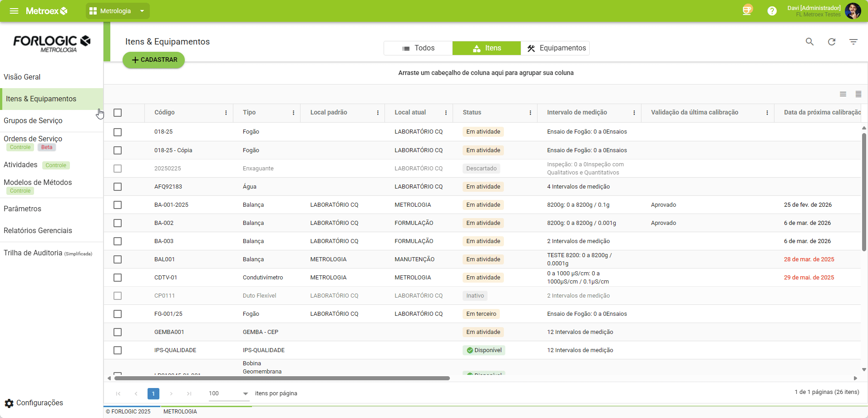Image resolution: width=868 pixels, height=418 pixels.
Task: Click the search magnifier icon
Action: pos(809,42)
